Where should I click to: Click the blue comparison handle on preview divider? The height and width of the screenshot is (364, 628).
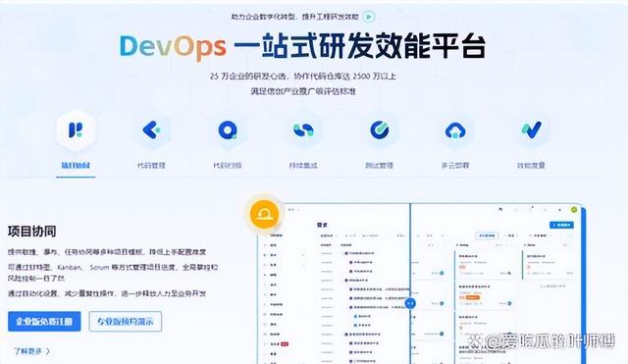coord(410,303)
